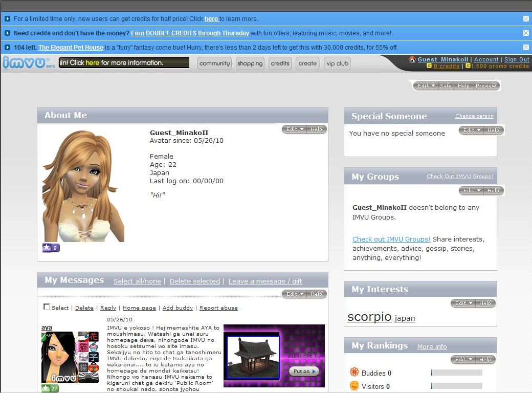Expand Edit dropdown in My Rankings panel

[x=463, y=359]
